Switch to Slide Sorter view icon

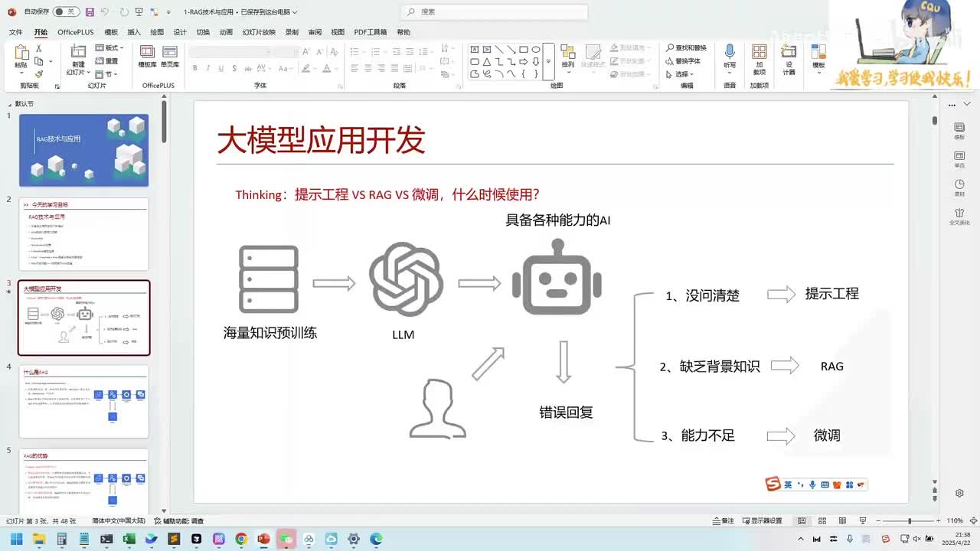click(x=822, y=520)
